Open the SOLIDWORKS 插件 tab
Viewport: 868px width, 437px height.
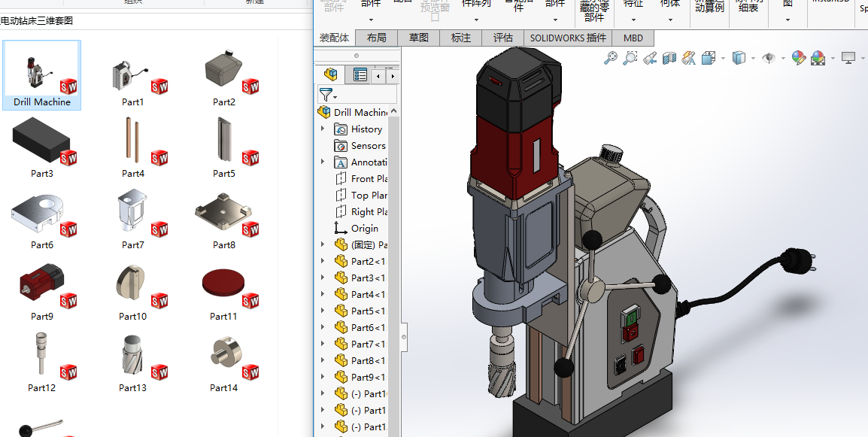pyautogui.click(x=568, y=38)
